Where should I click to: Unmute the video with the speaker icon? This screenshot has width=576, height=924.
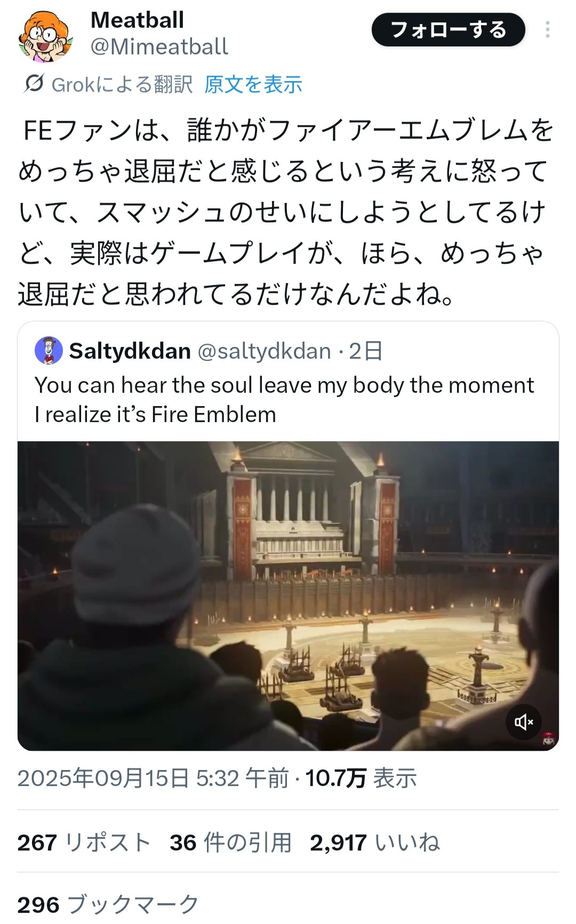pyautogui.click(x=523, y=722)
